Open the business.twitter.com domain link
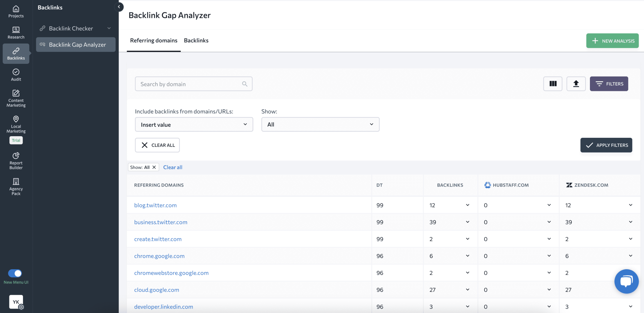644x313 pixels. click(x=160, y=222)
